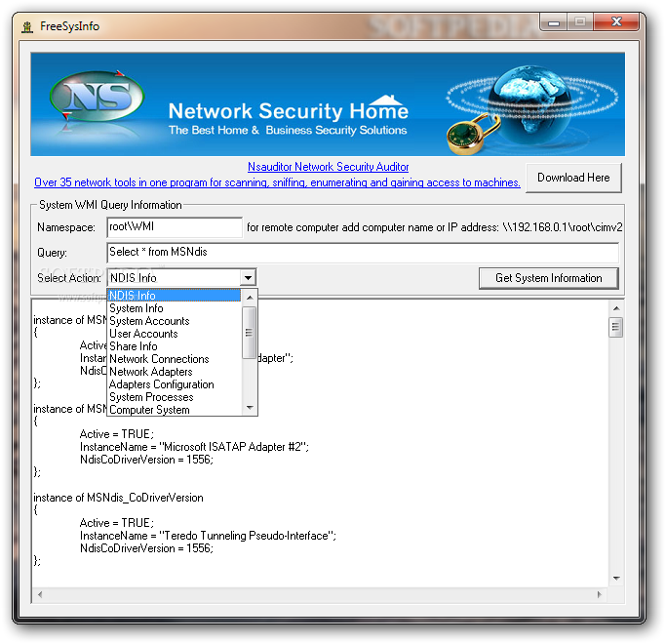Minimize the FreeSysInfo window
This screenshot has width=666, height=644.
[554, 21]
